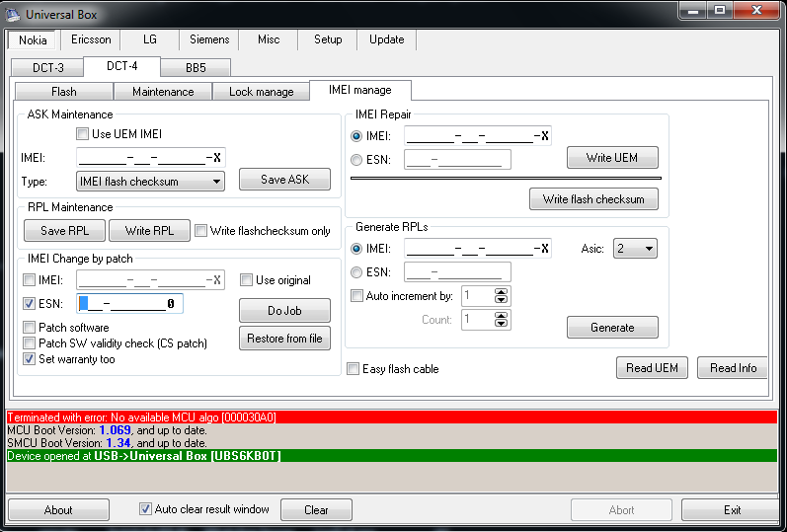This screenshot has width=787, height=532.
Task: Open the IMEI flash checksum Type dropdown
Action: (x=150, y=182)
